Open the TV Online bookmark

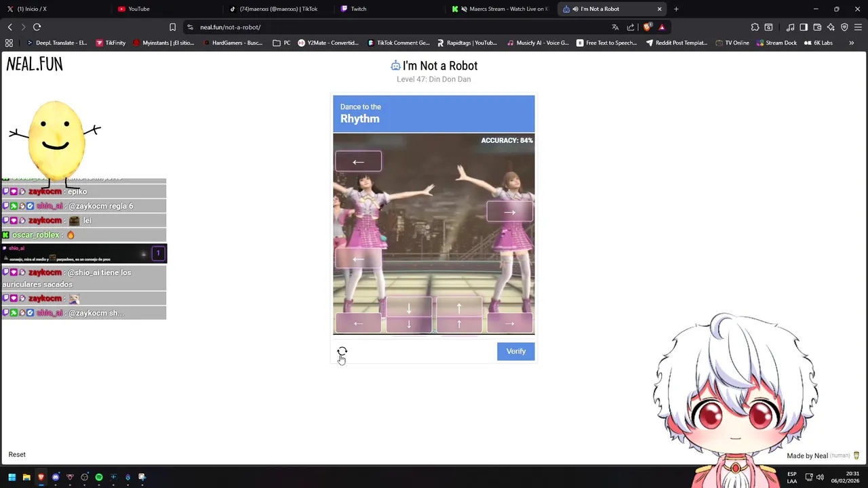732,43
